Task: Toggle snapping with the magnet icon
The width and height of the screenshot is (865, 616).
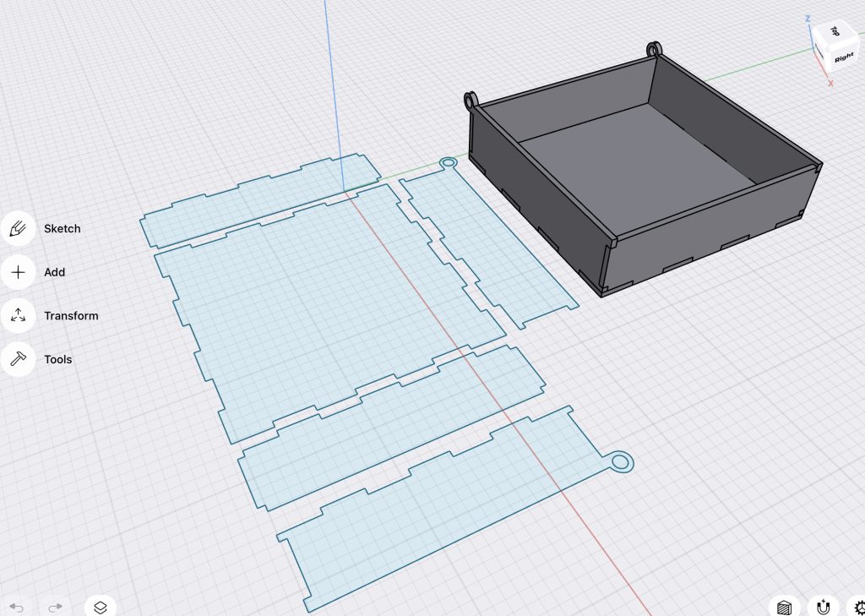Action: point(823,607)
